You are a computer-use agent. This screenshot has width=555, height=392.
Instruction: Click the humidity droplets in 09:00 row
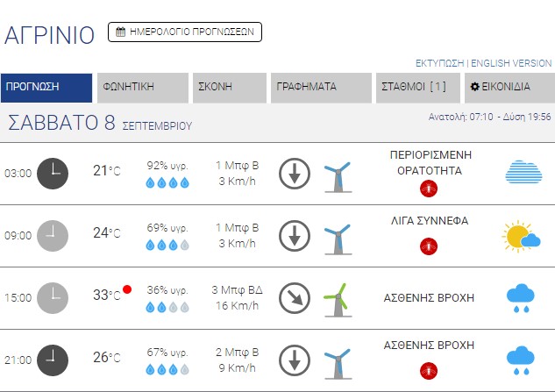167,245
